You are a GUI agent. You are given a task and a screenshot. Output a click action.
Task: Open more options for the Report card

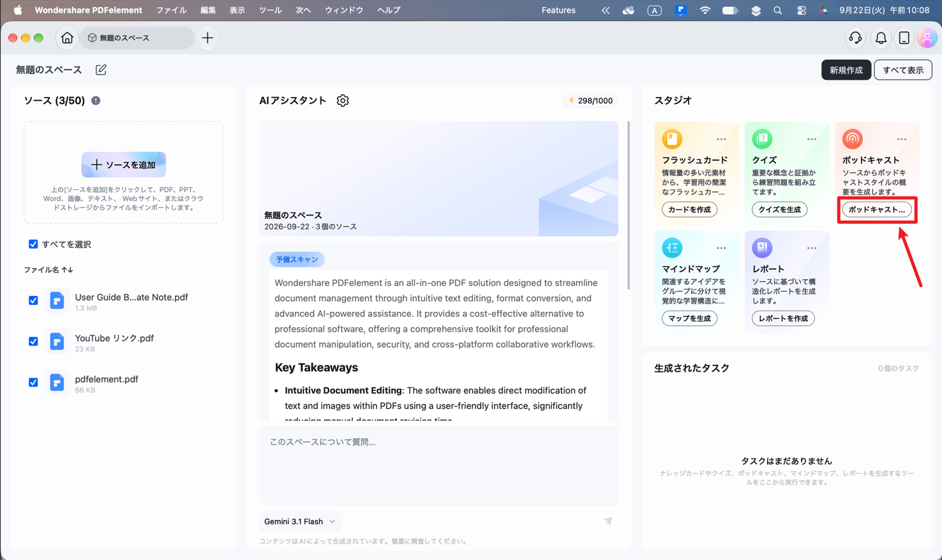(811, 248)
